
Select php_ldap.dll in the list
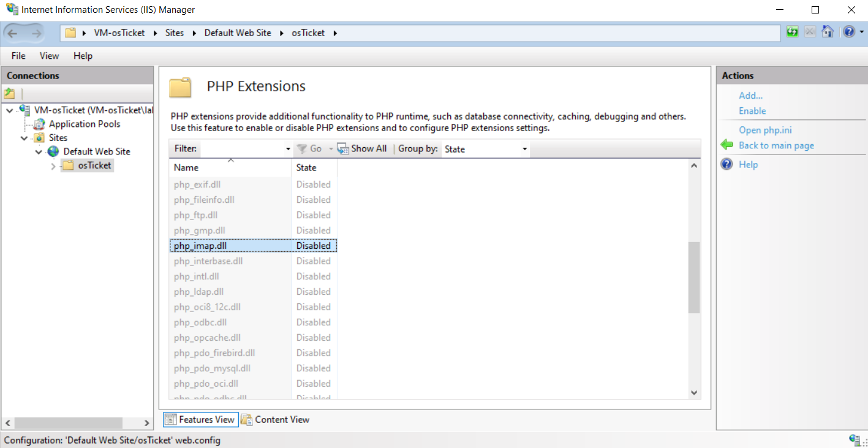click(198, 292)
